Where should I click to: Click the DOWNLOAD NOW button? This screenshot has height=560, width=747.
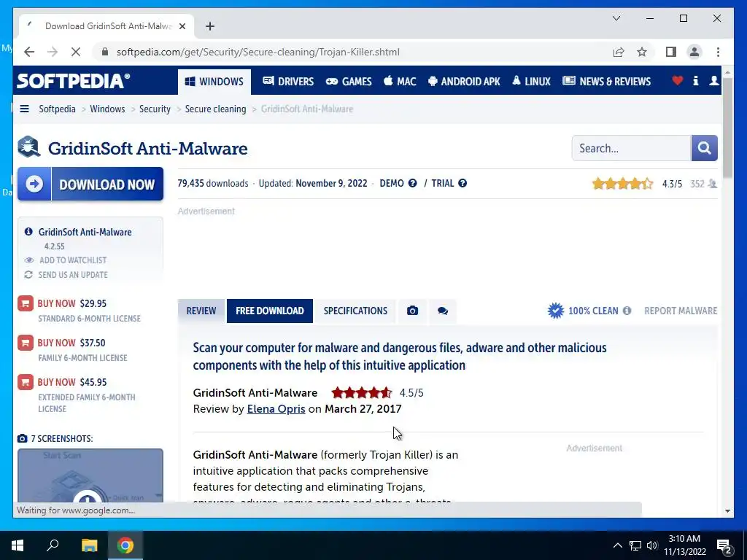pyautogui.click(x=90, y=184)
